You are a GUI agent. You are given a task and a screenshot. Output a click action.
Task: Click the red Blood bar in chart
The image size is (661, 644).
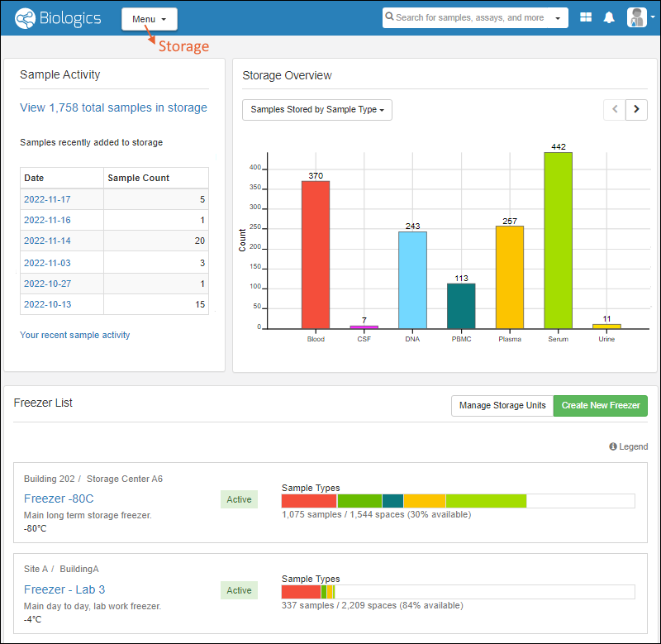(315, 255)
